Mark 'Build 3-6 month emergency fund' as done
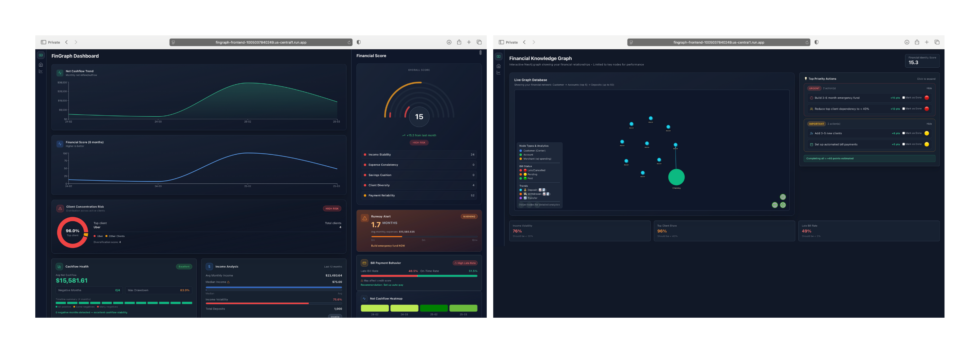 tap(904, 98)
